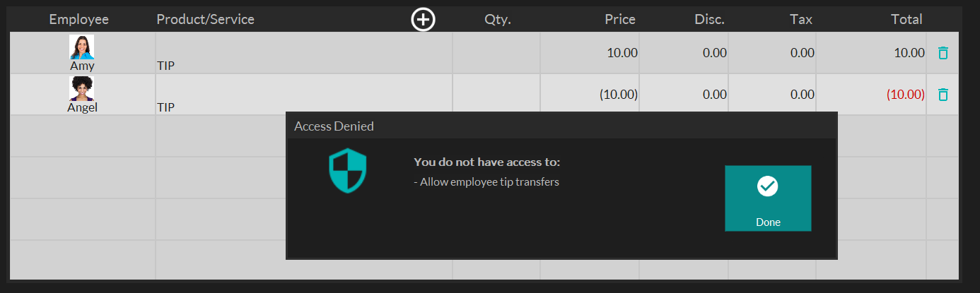Click the Total column header

tap(906, 20)
